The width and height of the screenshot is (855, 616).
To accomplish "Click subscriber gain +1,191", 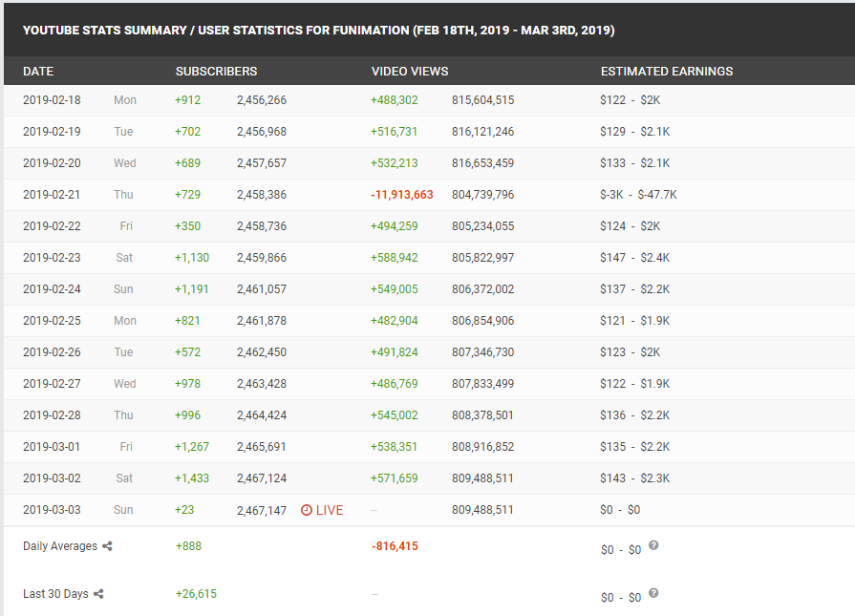I will point(191,289).
